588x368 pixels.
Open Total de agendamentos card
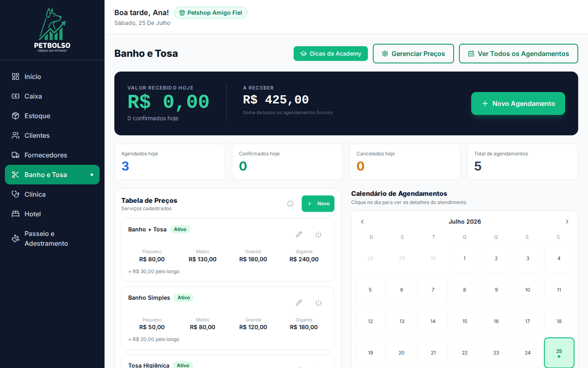523,162
